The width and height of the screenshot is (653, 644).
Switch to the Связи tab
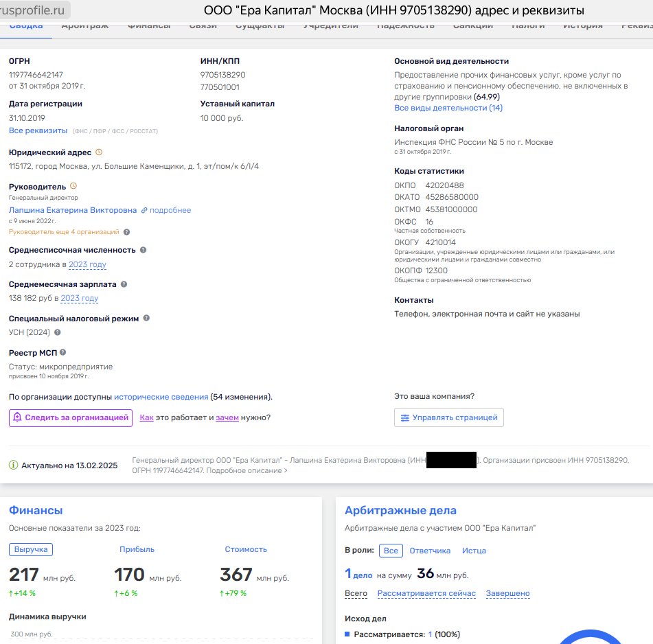tap(203, 27)
